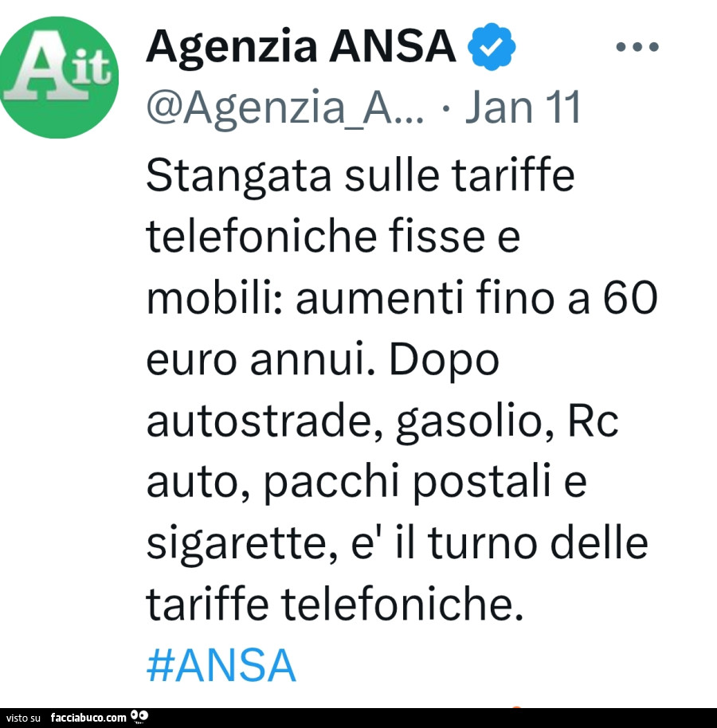
Task: Click the @Agenzia_A... handle
Action: point(285,108)
